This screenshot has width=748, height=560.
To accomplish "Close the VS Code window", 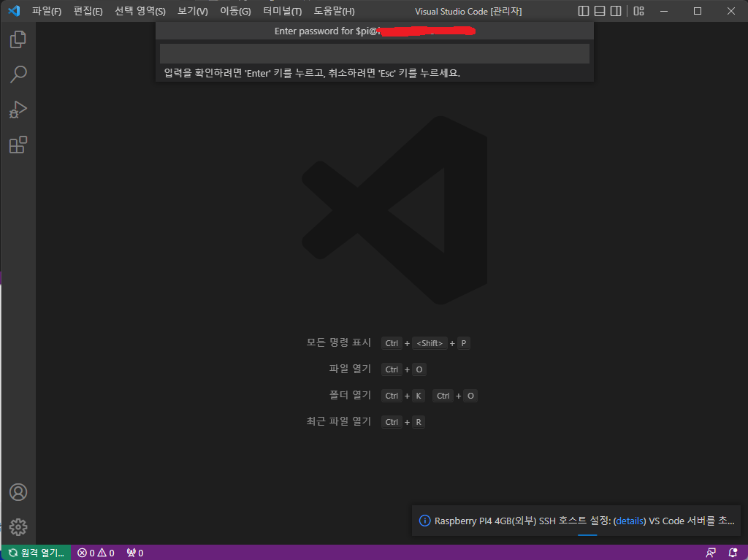I will pos(730,11).
